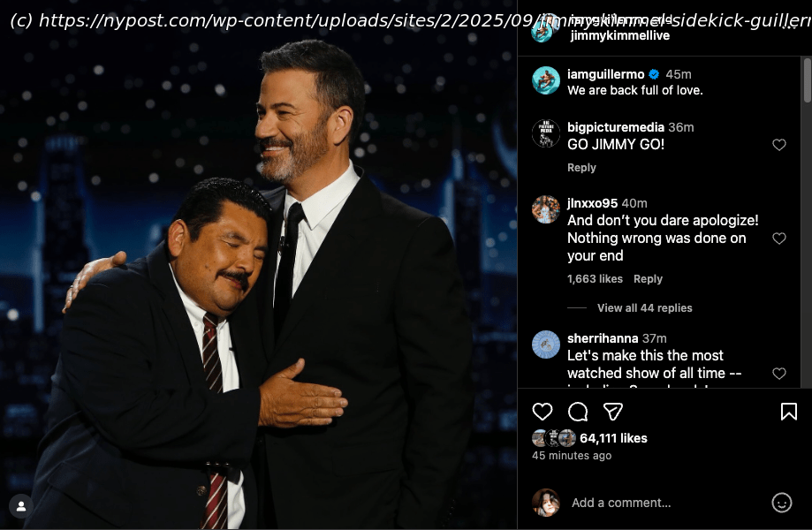Reply to the GO JIMMY GO comment
The image size is (812, 530).
[581, 168]
